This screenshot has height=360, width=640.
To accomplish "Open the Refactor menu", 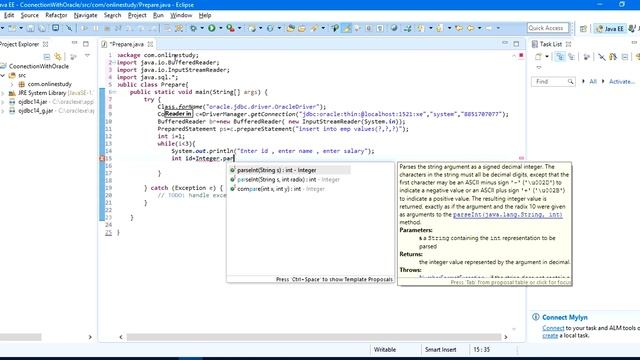I will pyautogui.click(x=56, y=15).
